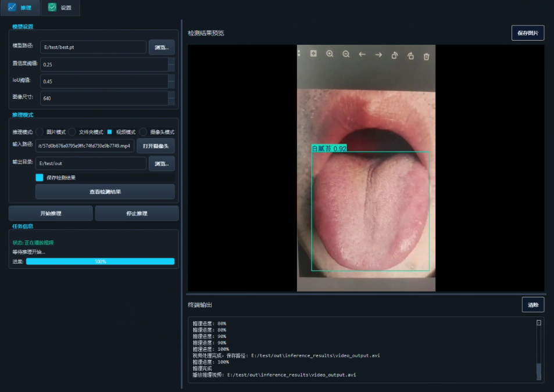This screenshot has width=554, height=392.
Task: Click the 视频处理完成 line in terminal
Action: [286, 355]
